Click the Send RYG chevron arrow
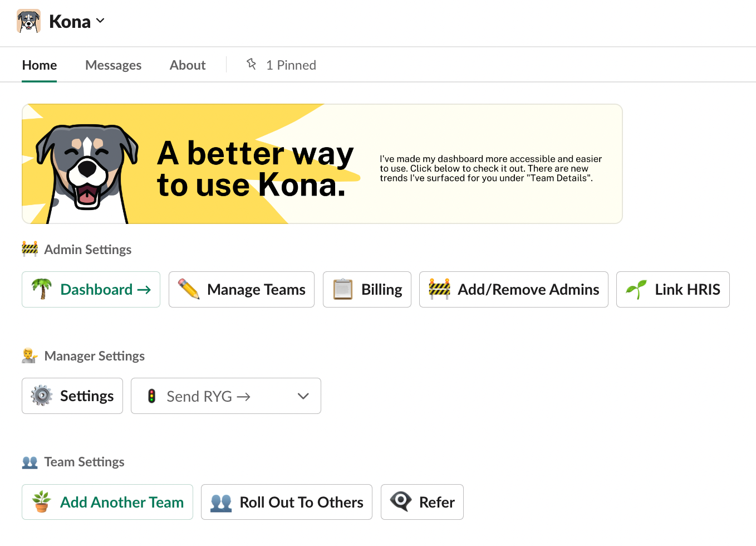 coord(303,396)
